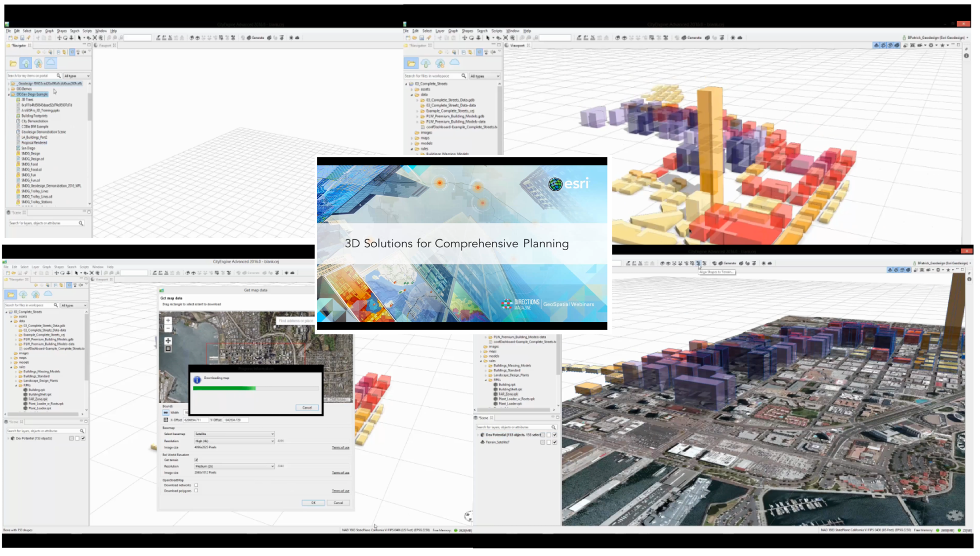Click workspace folder icon in top-right Navigator

click(411, 63)
